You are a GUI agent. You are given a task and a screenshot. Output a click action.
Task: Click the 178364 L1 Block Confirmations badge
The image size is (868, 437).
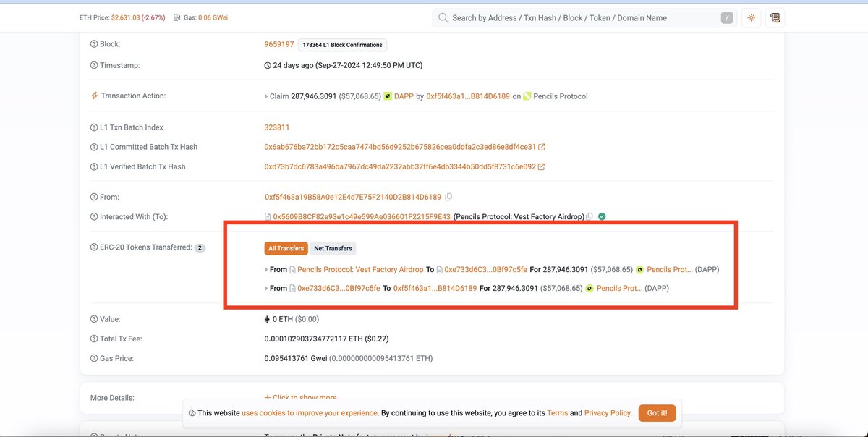pos(343,45)
